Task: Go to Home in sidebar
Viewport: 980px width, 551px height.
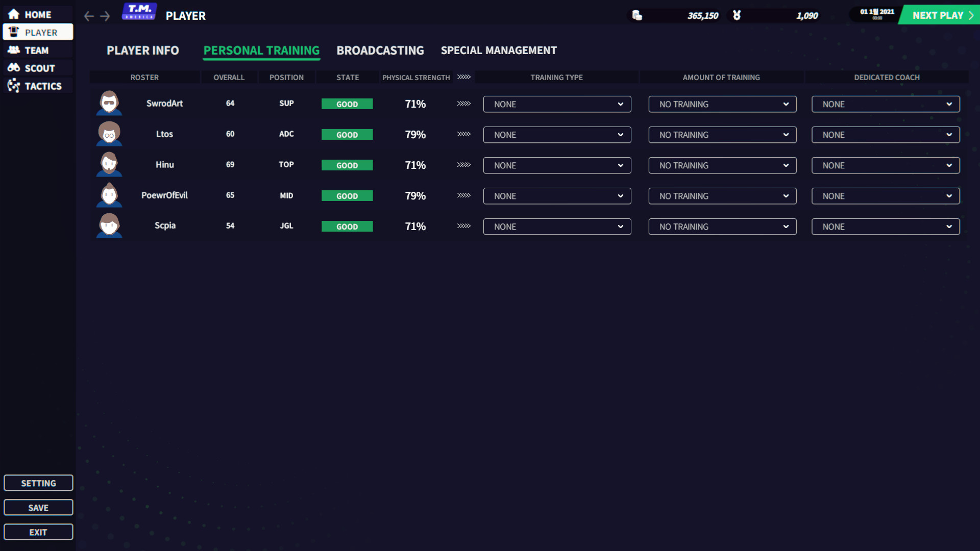Action: (38, 14)
